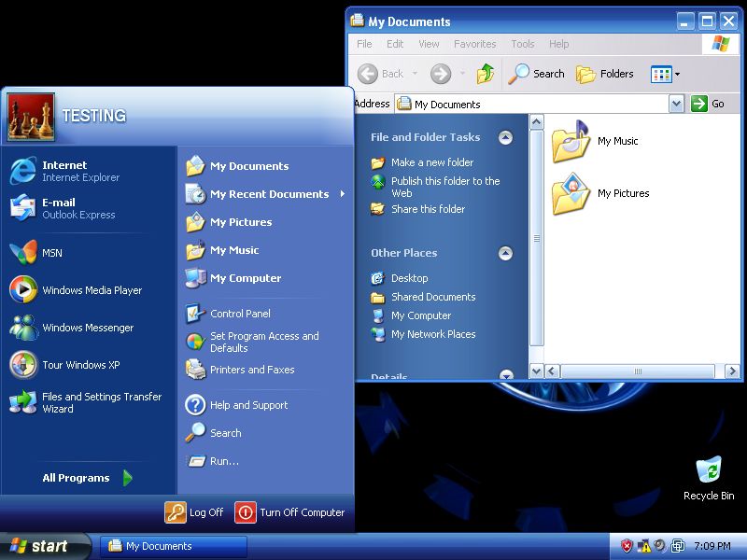Screen dimensions: 747x560
Task: Open Internet Explorer from Start menu
Action: point(88,171)
